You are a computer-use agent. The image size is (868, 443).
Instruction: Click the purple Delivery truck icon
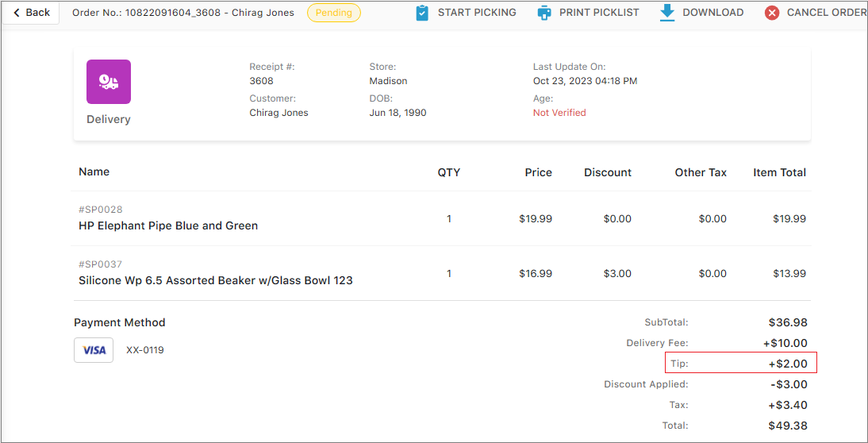click(109, 82)
